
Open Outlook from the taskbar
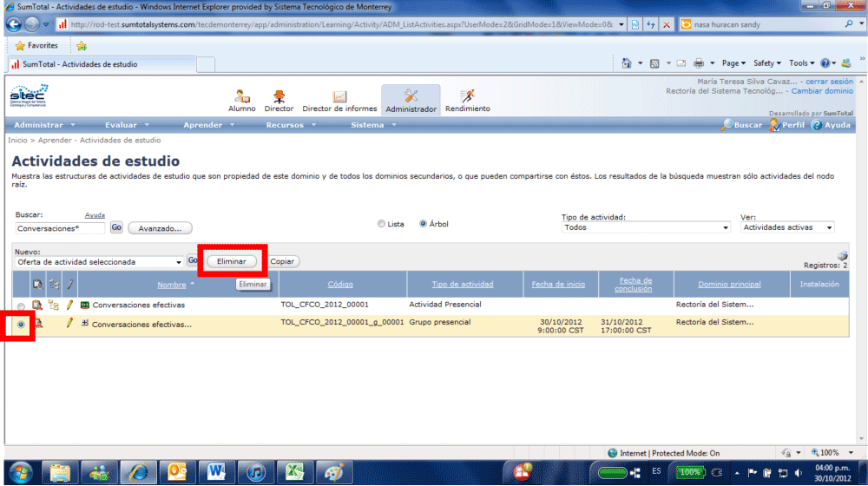tap(177, 473)
